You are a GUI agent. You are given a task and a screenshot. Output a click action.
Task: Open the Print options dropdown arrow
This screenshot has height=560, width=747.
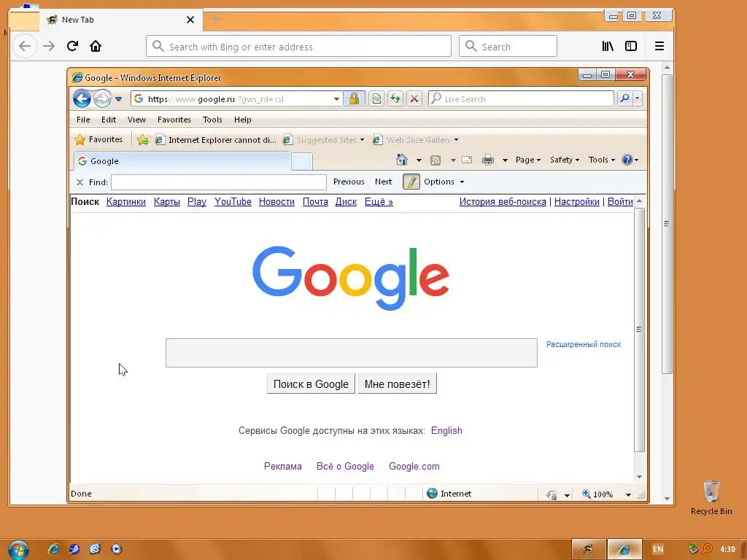505,160
